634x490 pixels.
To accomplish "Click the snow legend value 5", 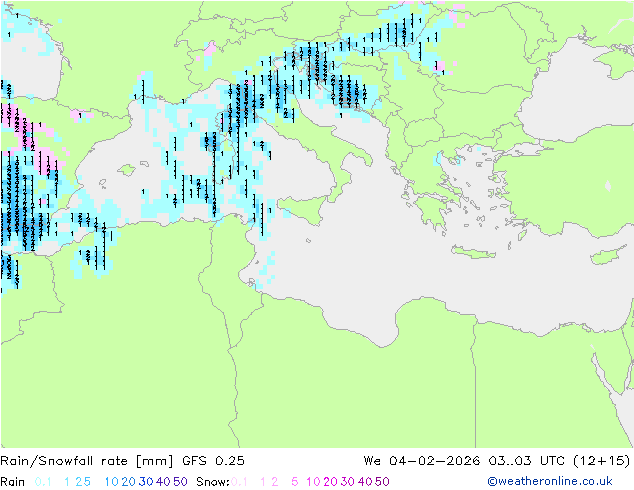I will pos(295,482).
